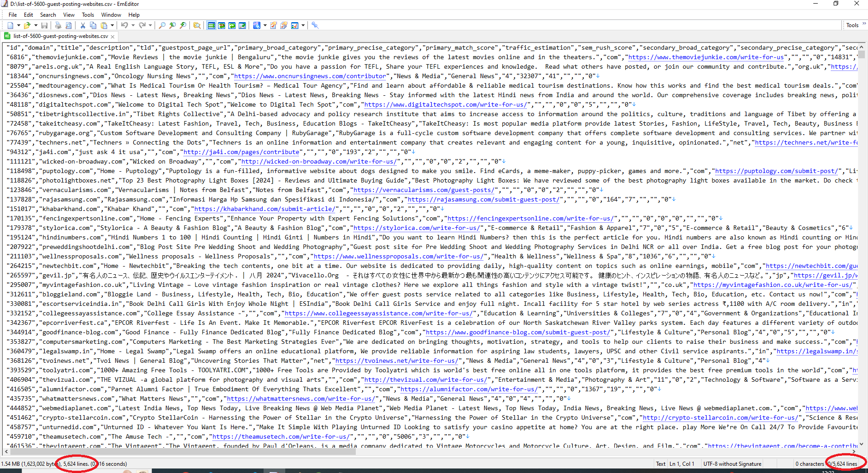Open the Search menu
868x473 pixels.
click(48, 14)
